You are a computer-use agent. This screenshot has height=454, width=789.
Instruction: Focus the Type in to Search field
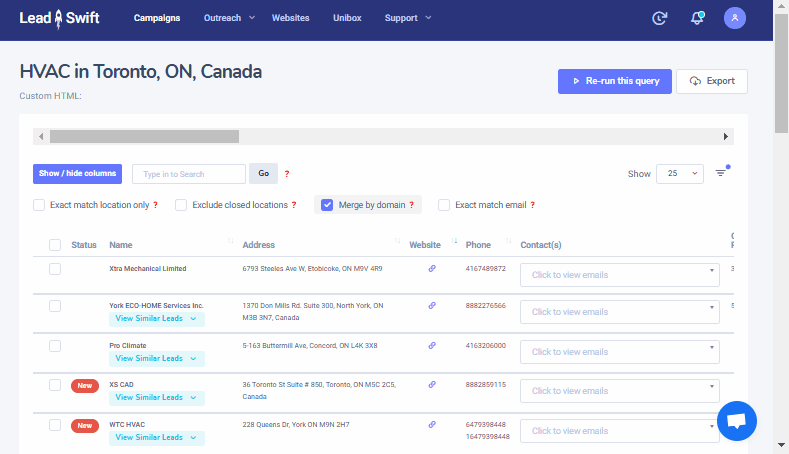pos(189,174)
